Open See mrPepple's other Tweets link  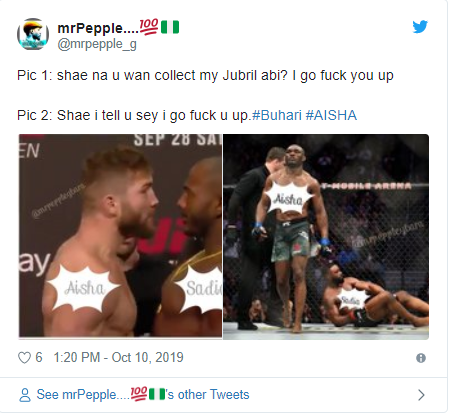click(x=143, y=395)
